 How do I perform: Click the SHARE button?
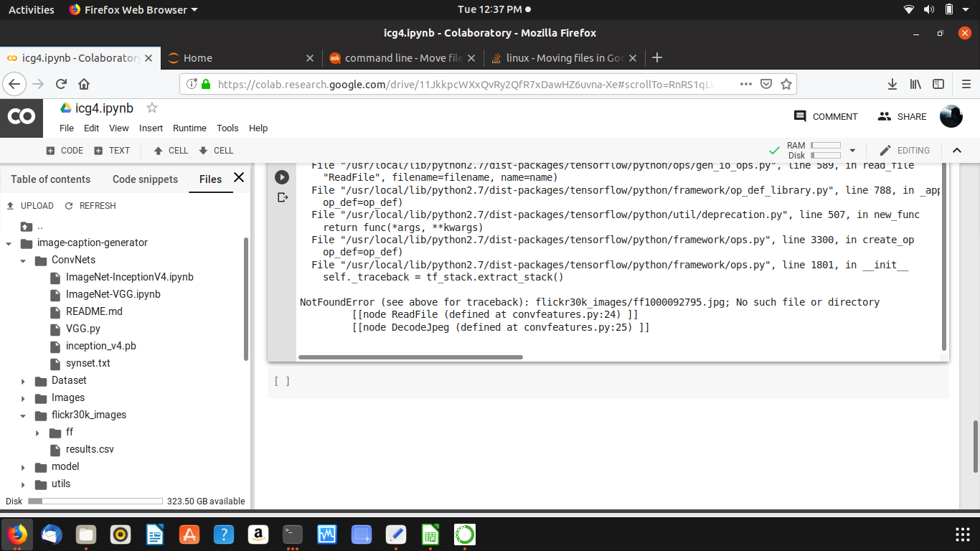902,116
